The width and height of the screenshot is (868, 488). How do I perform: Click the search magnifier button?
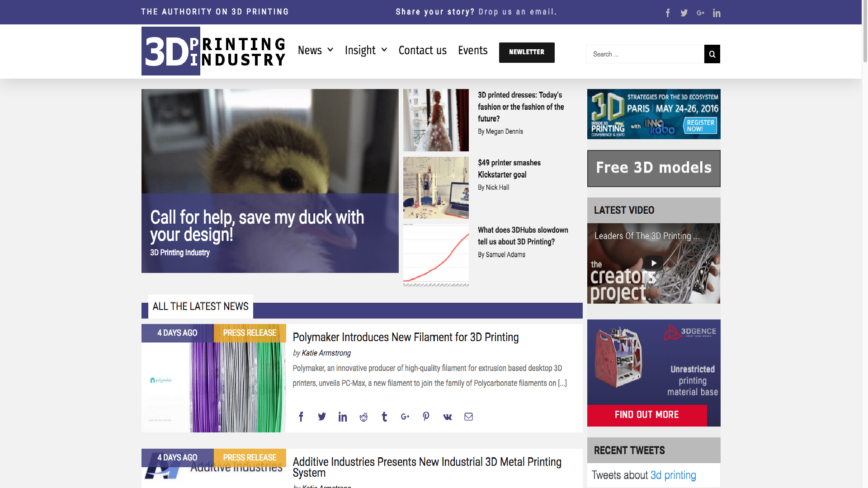[712, 54]
